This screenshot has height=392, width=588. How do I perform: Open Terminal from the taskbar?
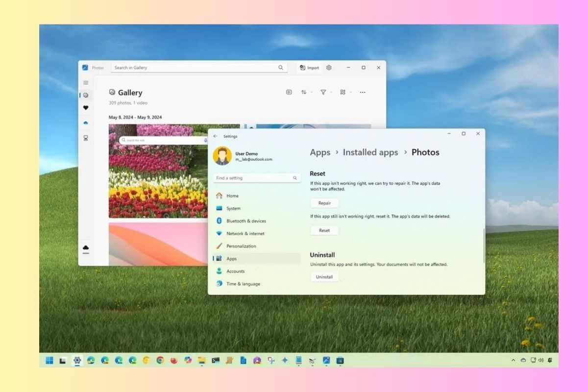[x=216, y=361]
